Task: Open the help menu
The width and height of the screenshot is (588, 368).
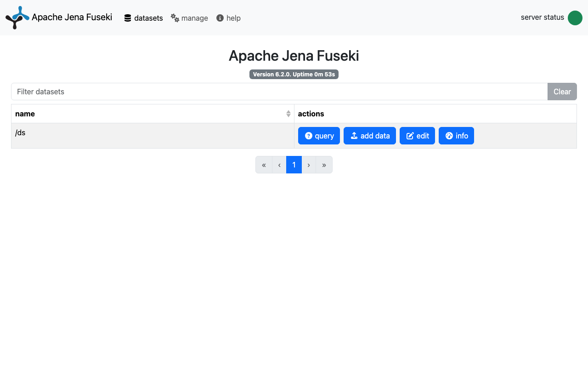Action: 228,18
